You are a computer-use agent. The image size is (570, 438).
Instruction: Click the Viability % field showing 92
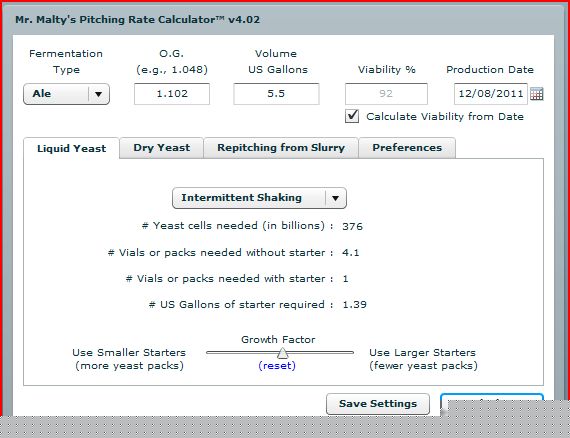(x=386, y=94)
